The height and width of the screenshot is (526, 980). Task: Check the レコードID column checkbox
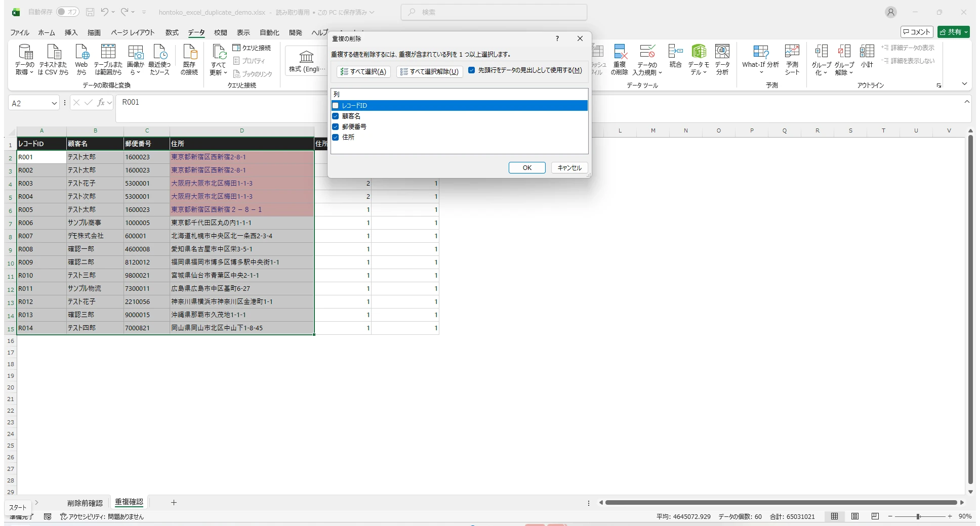pos(335,106)
